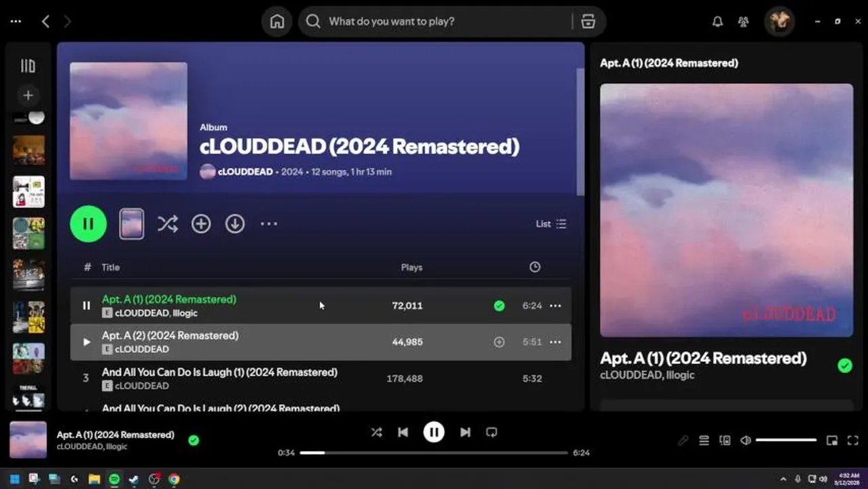This screenshot has width=868, height=489.
Task: Mute with the speaker icon
Action: 745,440
